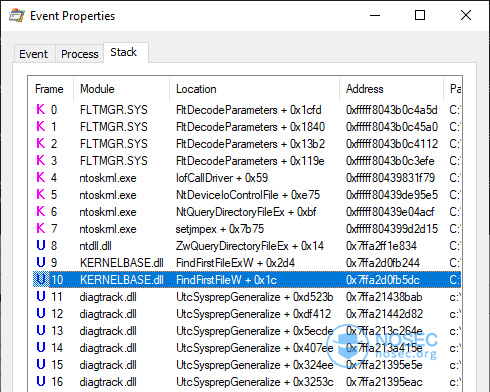Select ntdll.dll module in frame 8
The height and width of the screenshot is (392, 490).
pyautogui.click(x=96, y=246)
